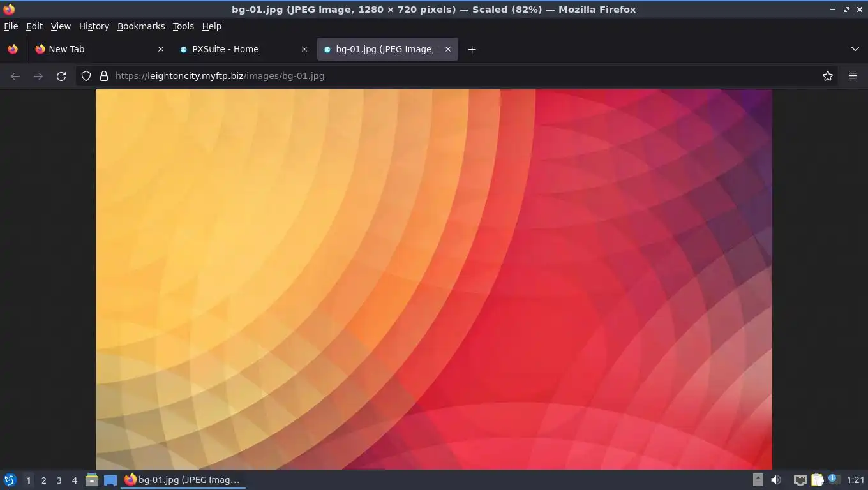This screenshot has height=490, width=868.
Task: Open network status tray icon
Action: (x=800, y=480)
